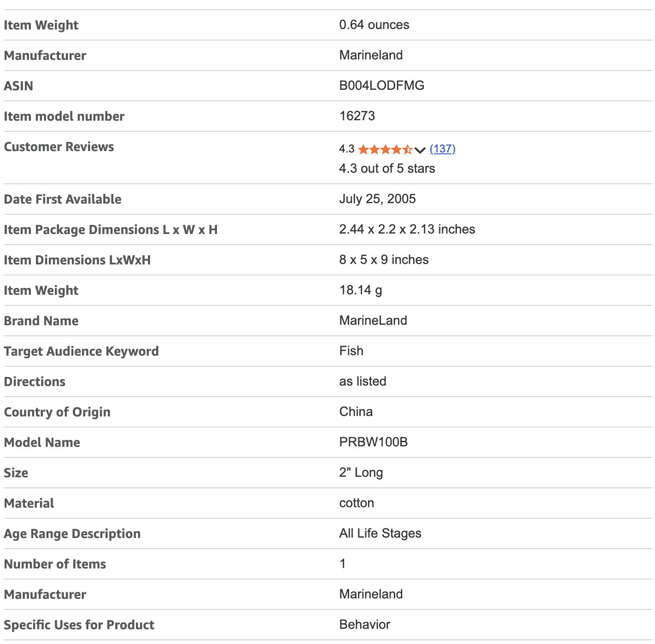Click the Country of Origin value China

[x=356, y=412]
